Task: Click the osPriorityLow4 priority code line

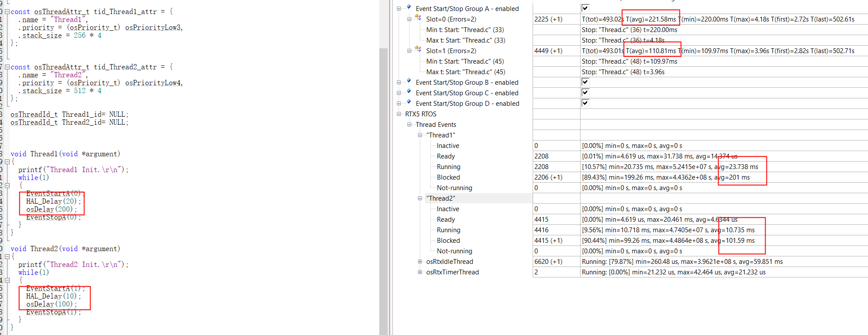Action: (100, 83)
